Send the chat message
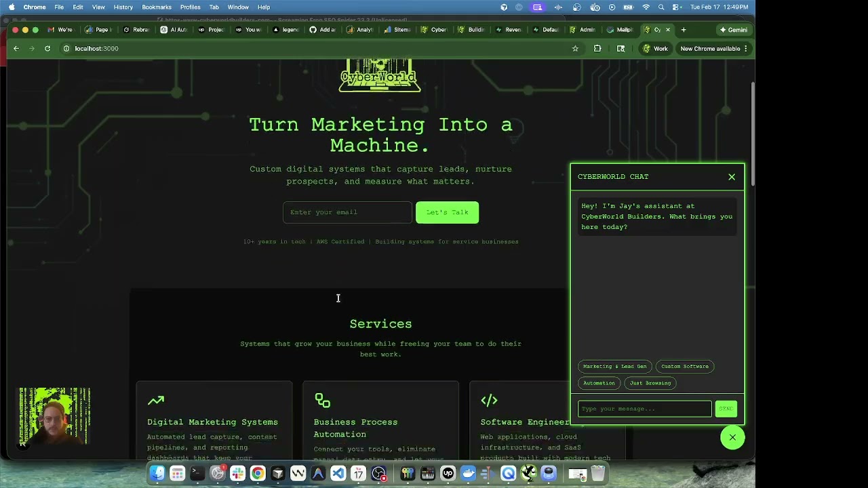 [726, 409]
